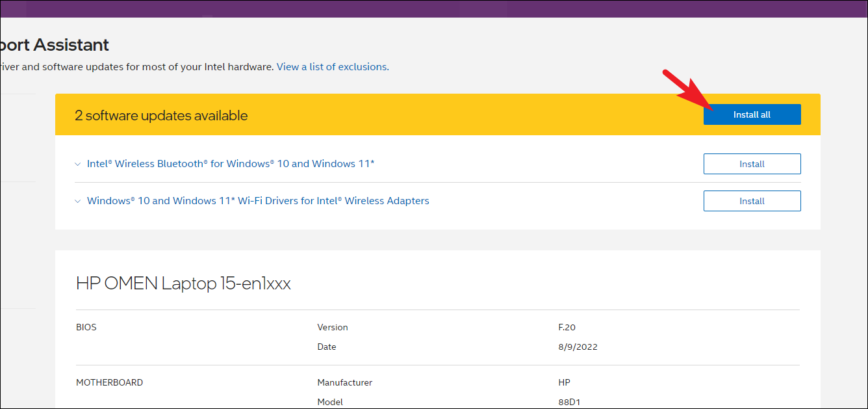
Task: Open the Wi-Fi Drivers for Intel Wireless Adapters link
Action: coord(258,201)
